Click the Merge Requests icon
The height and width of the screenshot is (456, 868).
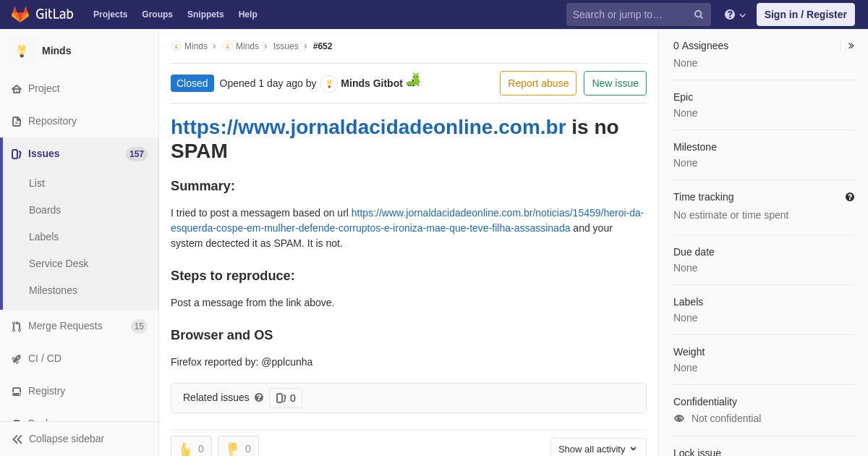point(17,326)
